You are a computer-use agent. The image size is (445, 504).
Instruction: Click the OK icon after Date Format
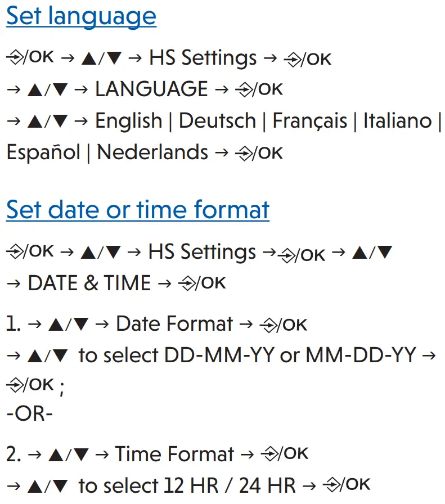tap(284, 325)
